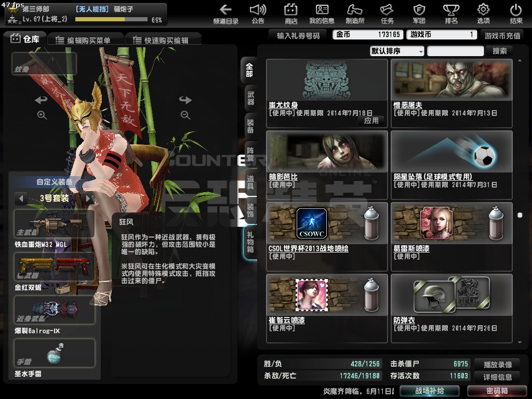The width and height of the screenshot is (532, 399).
Task: Open the 战场补给 supply button
Action: coord(430,391)
